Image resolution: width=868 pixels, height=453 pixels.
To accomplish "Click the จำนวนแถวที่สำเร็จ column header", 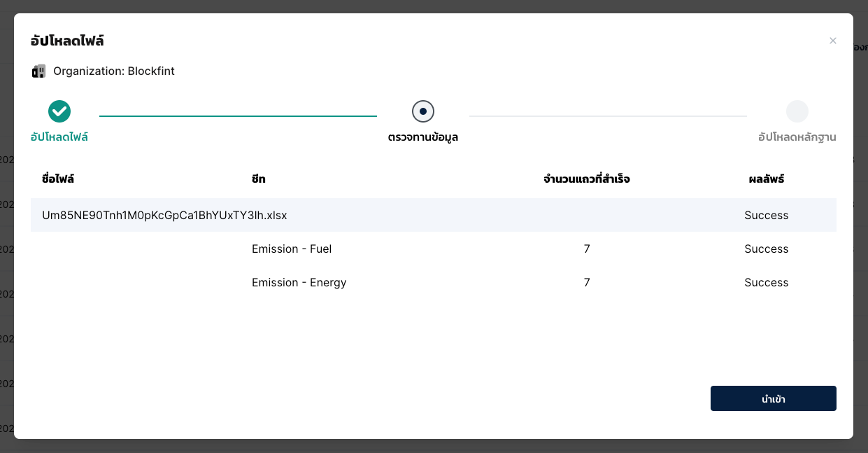I will [x=586, y=179].
